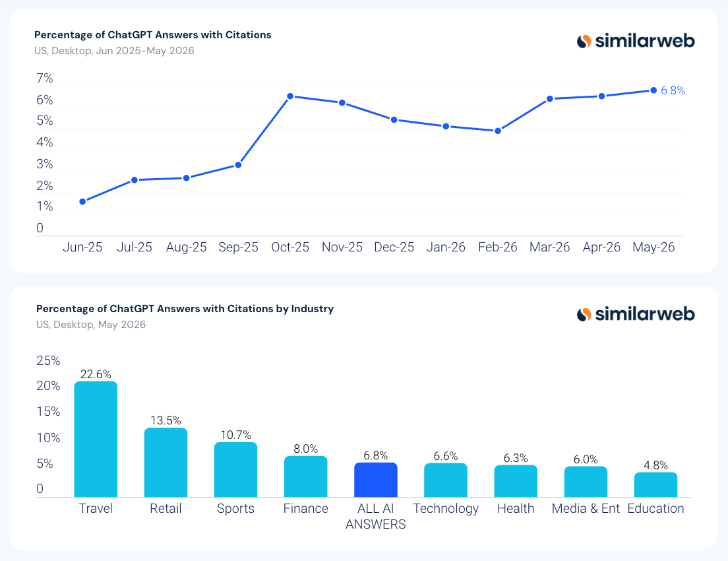The height and width of the screenshot is (561, 728).
Task: Click the Technology bar in the industry chart
Action: coord(446,480)
